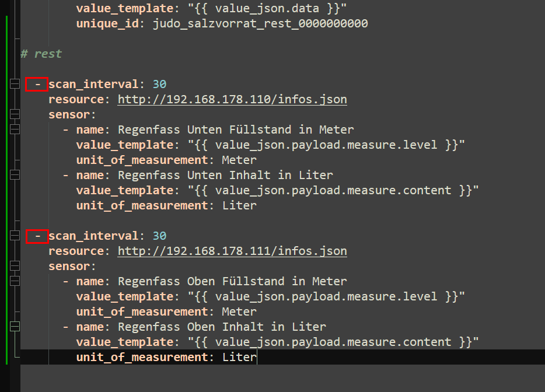Collapse the second sensor: fold marker
Screen dimensions: 545x392
(x=15, y=266)
